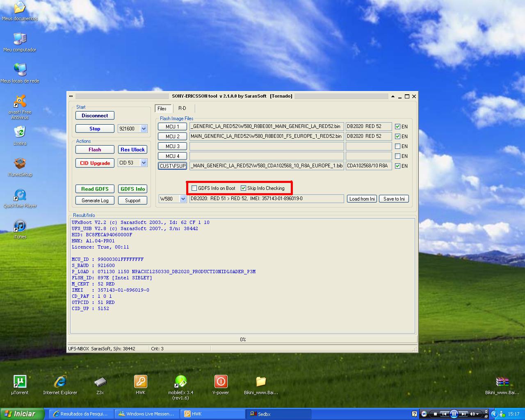Pause playback in taskbar media player
This screenshot has width=525, height=420.
[x=454, y=414]
